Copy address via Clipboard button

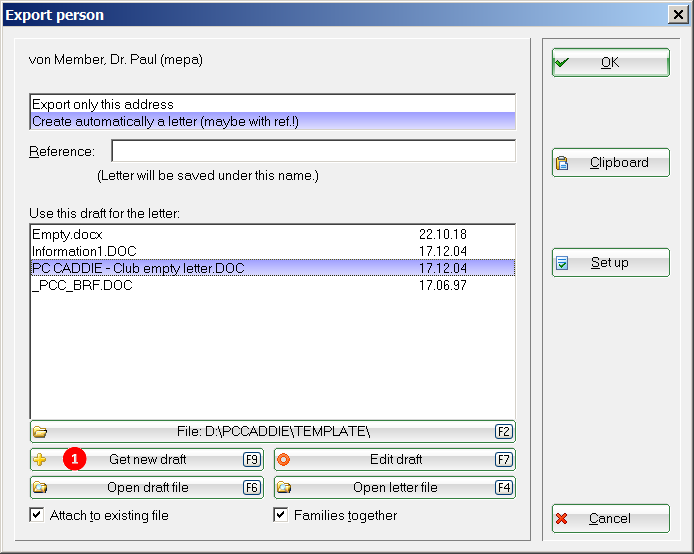click(x=611, y=162)
